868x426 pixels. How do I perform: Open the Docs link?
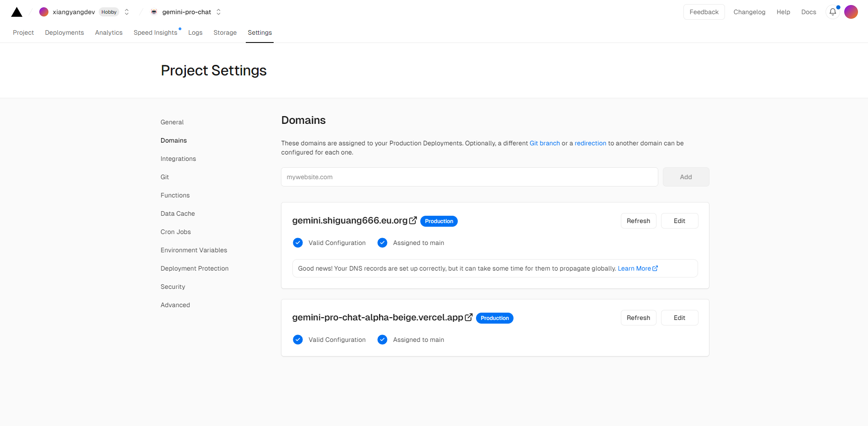809,12
